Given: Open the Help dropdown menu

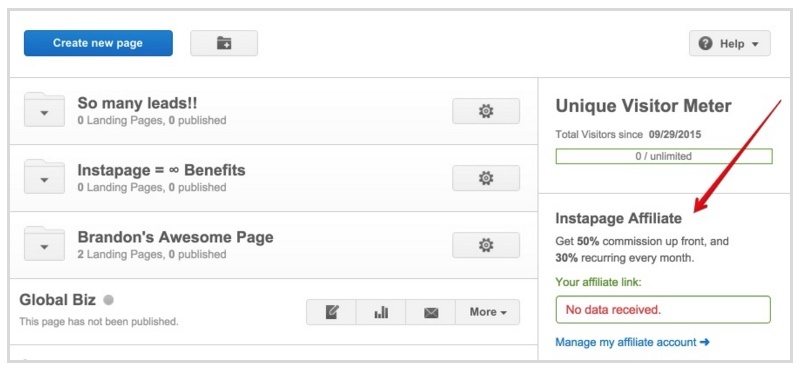Looking at the screenshot, I should click(x=729, y=43).
